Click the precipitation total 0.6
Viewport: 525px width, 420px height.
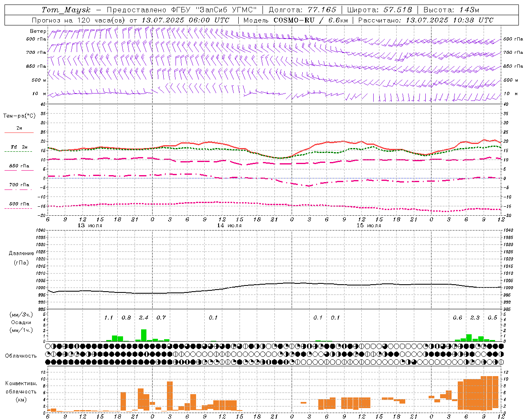[x=457, y=317]
